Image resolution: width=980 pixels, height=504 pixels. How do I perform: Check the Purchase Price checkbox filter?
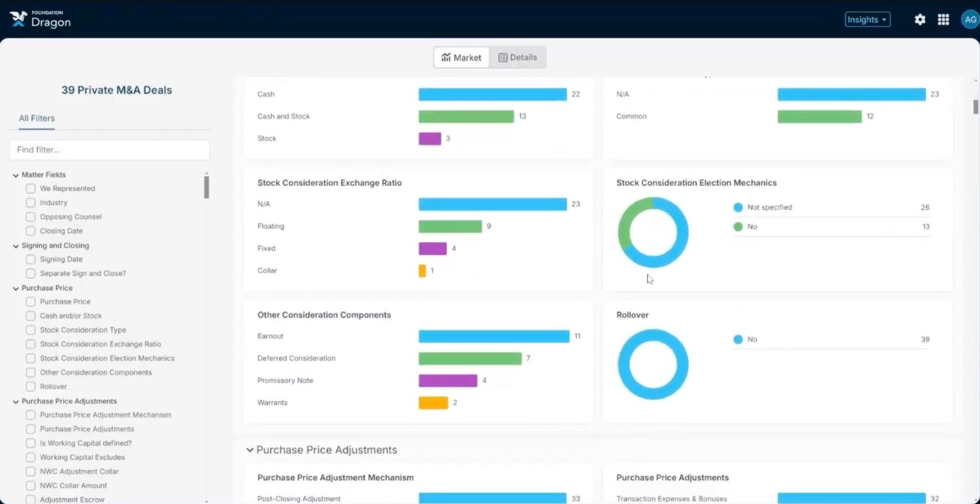30,302
